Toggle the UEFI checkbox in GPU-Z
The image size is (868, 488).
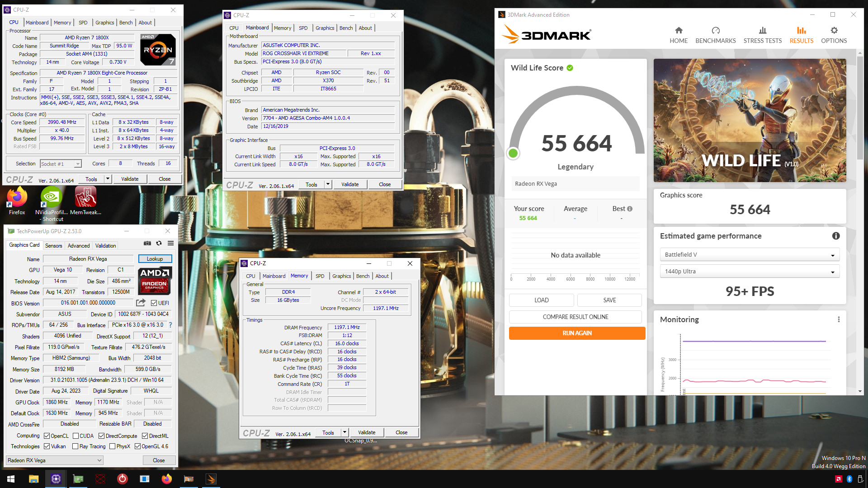coord(154,303)
